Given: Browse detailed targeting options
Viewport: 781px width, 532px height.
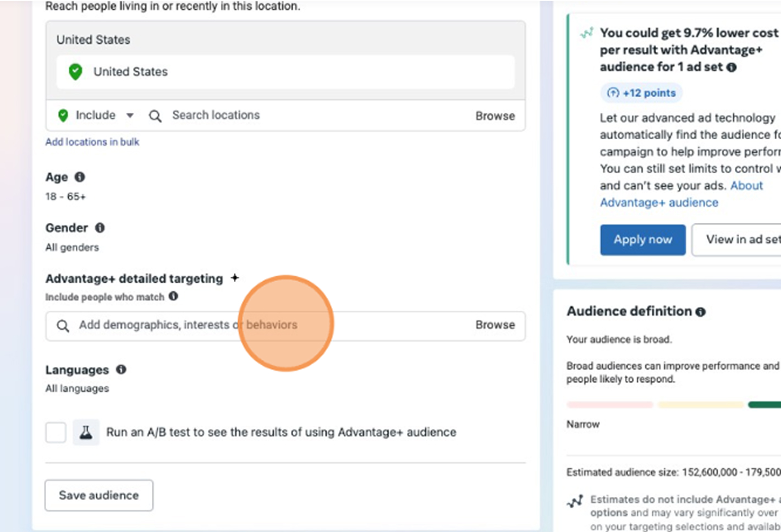Looking at the screenshot, I should click(495, 325).
